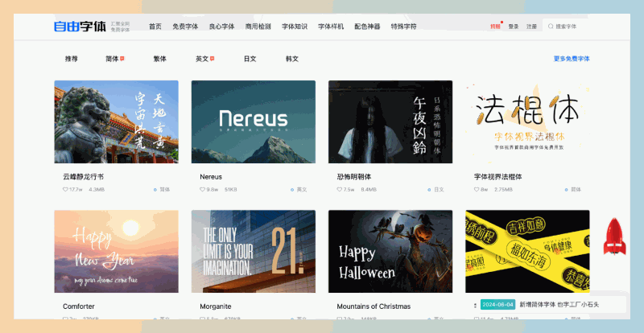Open 首页 in the top navigation
Screen dimensions: 644x333
tap(155, 27)
